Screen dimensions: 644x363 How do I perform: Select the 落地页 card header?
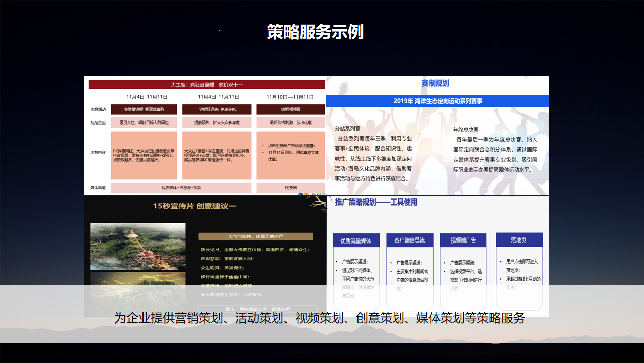pyautogui.click(x=519, y=240)
